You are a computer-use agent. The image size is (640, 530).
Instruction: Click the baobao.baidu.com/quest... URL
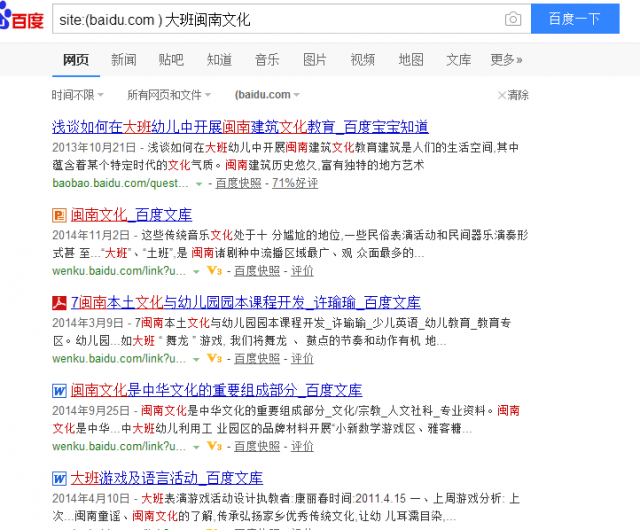(x=120, y=183)
